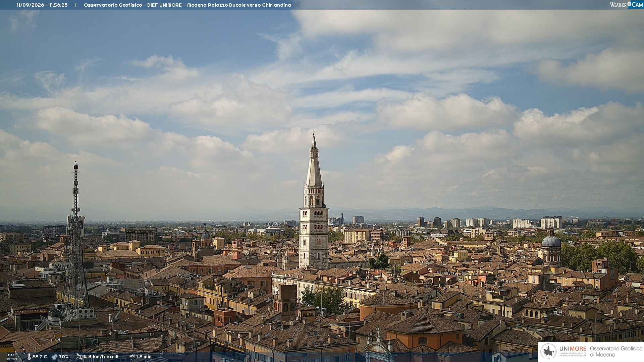Viewport: 644px width, 362px height.
Task: Open Osservatorio Geofisico di Modena label
Action: [x=616, y=352]
